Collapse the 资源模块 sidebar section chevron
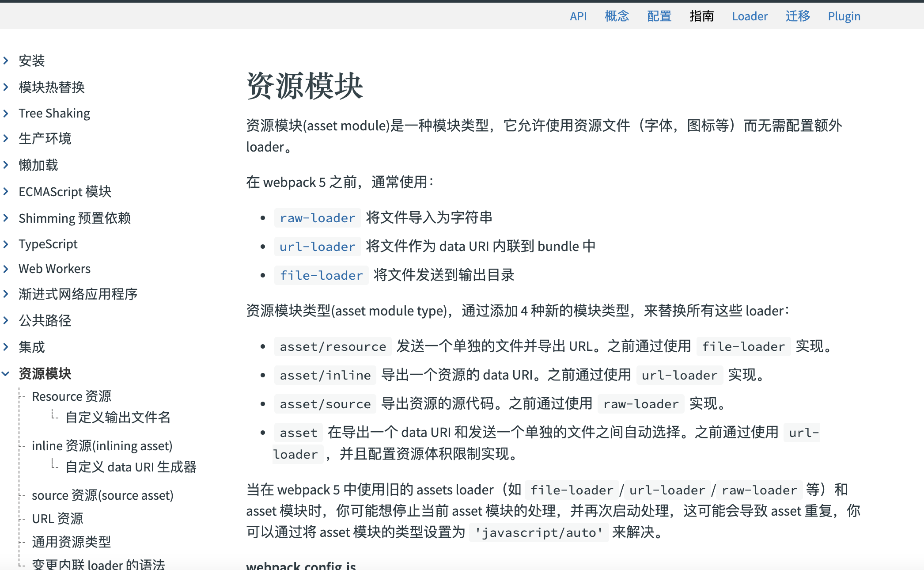 point(6,374)
